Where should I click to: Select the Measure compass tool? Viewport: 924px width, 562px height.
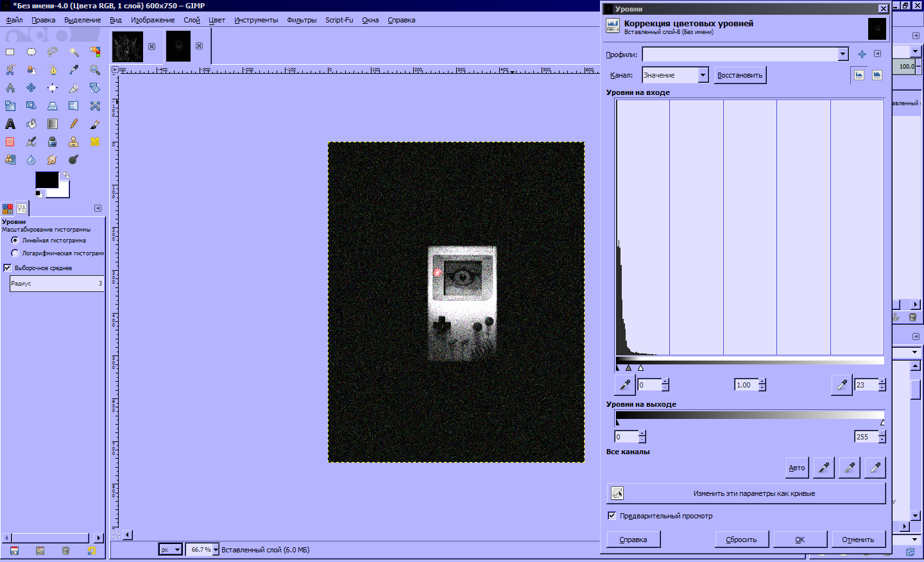pos(10,88)
